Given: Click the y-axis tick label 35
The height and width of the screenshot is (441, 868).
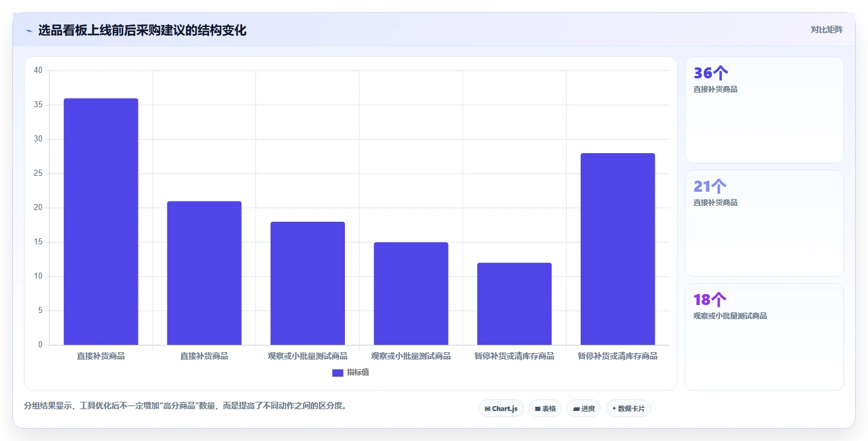Looking at the screenshot, I should coord(38,105).
